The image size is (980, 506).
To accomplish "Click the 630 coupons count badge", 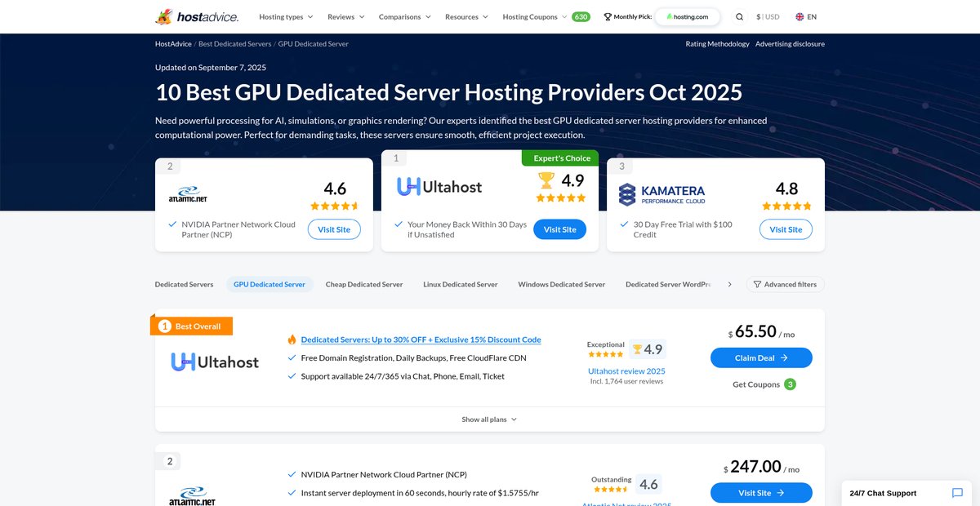I will (581, 16).
